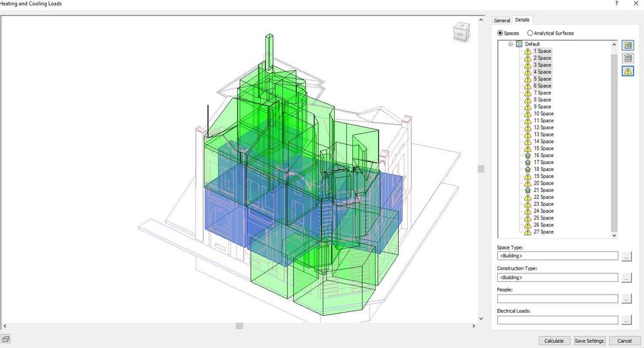Toggle the warnings icon button beside tree

[x=627, y=71]
